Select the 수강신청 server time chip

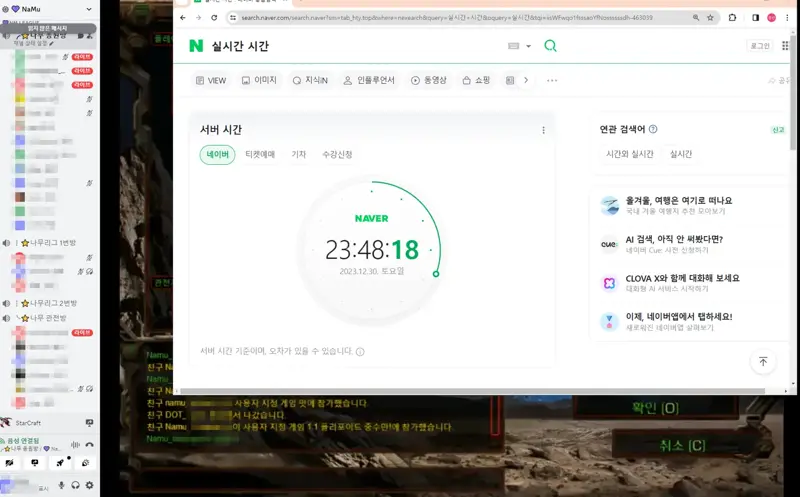(337, 155)
